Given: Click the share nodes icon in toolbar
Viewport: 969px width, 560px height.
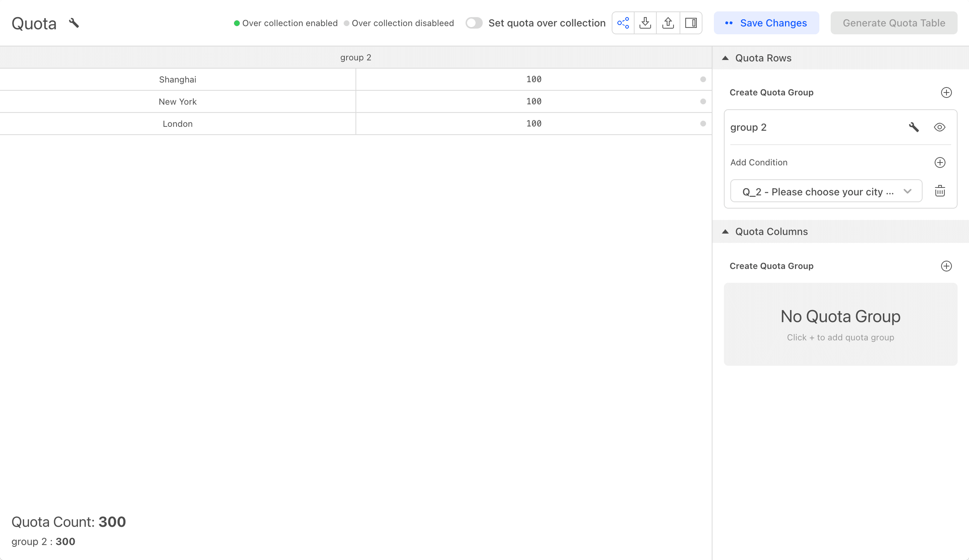Looking at the screenshot, I should 623,23.
